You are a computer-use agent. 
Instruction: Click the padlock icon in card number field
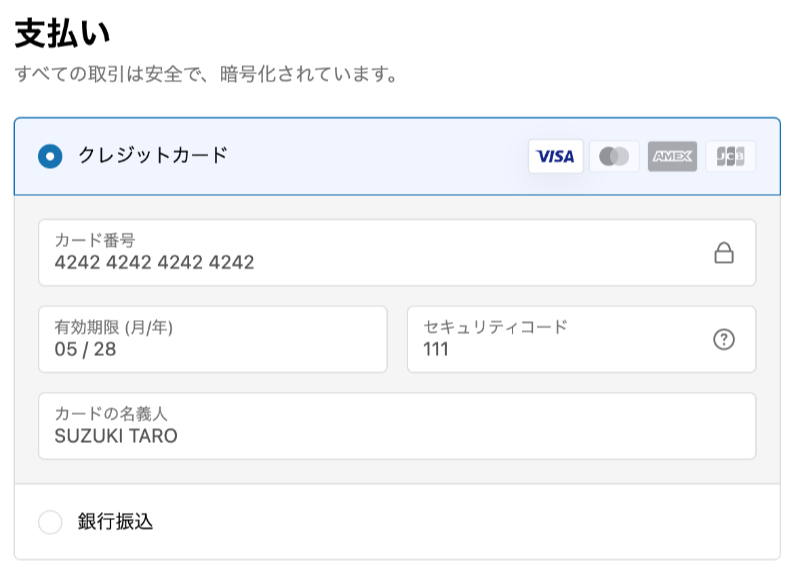tap(724, 253)
